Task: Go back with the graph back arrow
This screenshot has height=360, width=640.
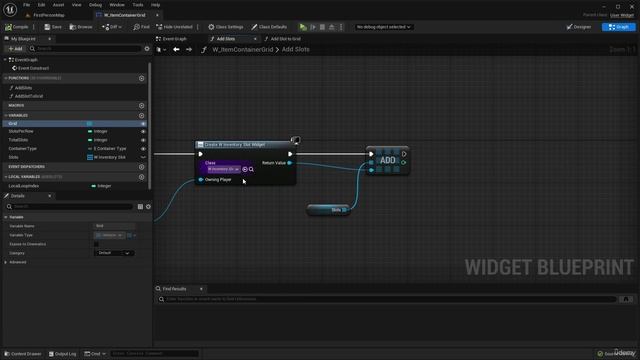Action: pos(176,49)
